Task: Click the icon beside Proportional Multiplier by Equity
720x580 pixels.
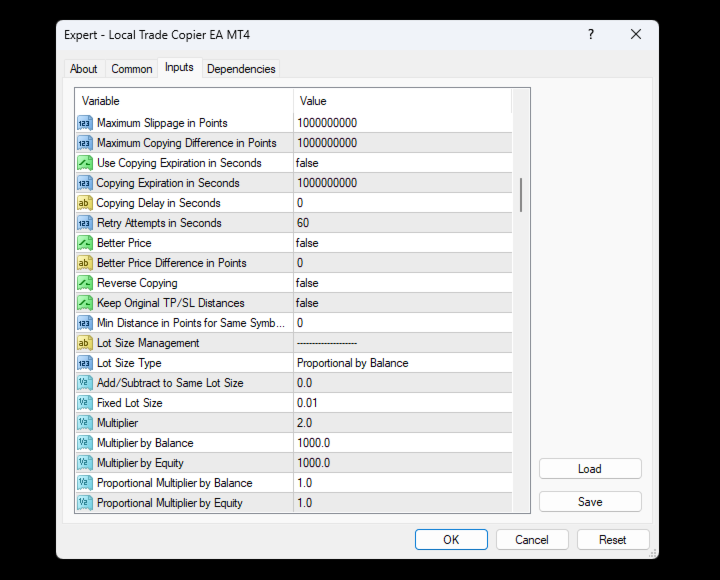Action: (x=84, y=503)
